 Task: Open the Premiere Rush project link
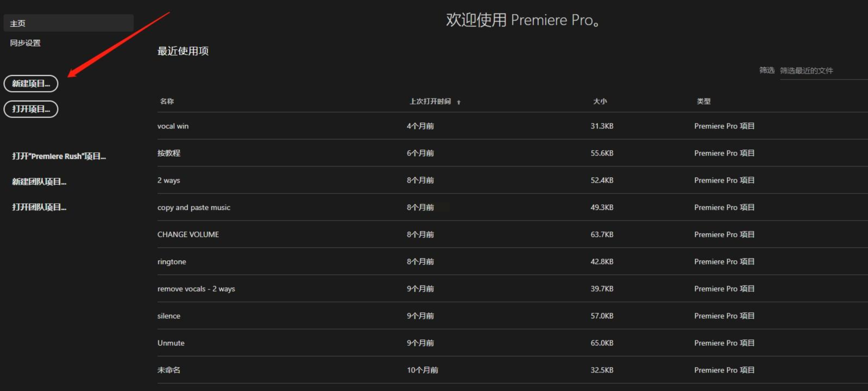59,156
